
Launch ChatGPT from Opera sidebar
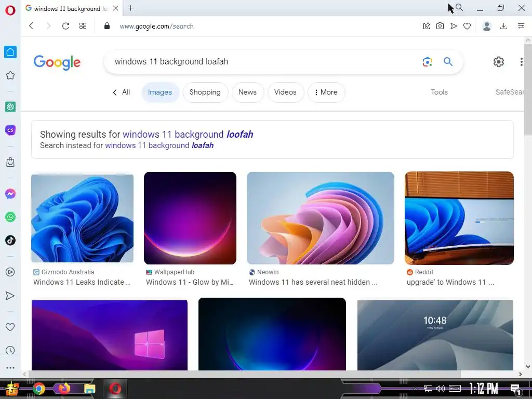10,107
